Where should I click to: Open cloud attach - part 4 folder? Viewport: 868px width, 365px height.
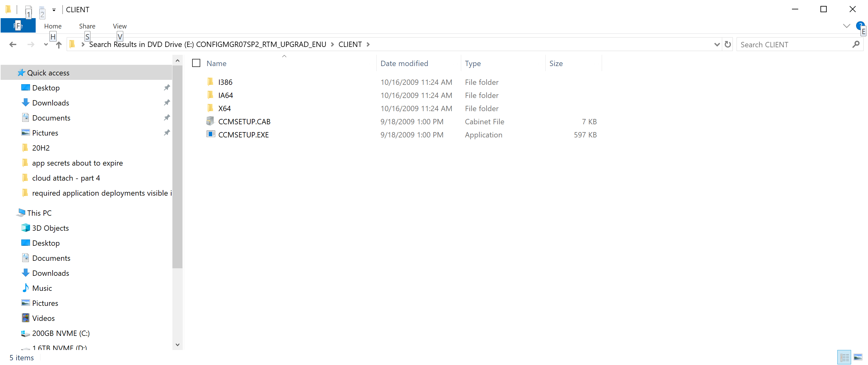click(x=66, y=177)
